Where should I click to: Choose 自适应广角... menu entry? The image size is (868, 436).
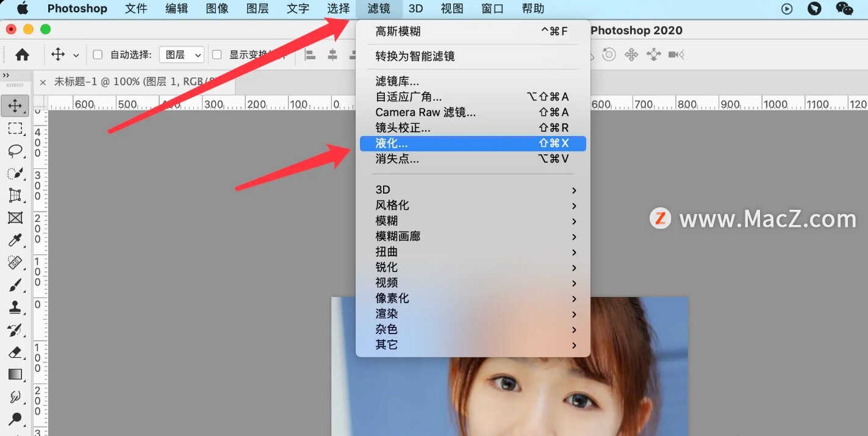click(x=472, y=96)
